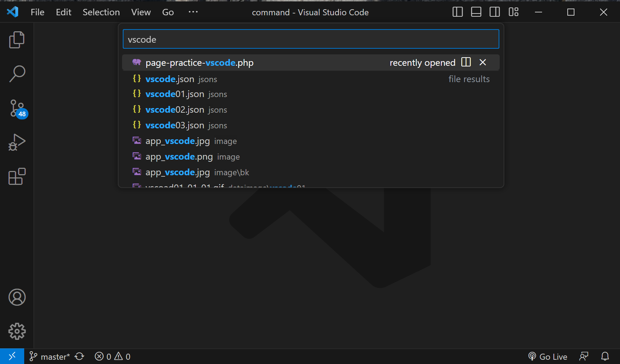Select vscode02.json from the results list
620x364 pixels.
[174, 109]
